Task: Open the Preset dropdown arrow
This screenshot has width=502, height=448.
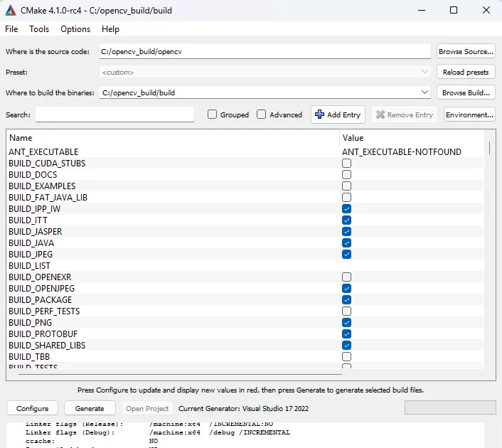Action: click(424, 72)
